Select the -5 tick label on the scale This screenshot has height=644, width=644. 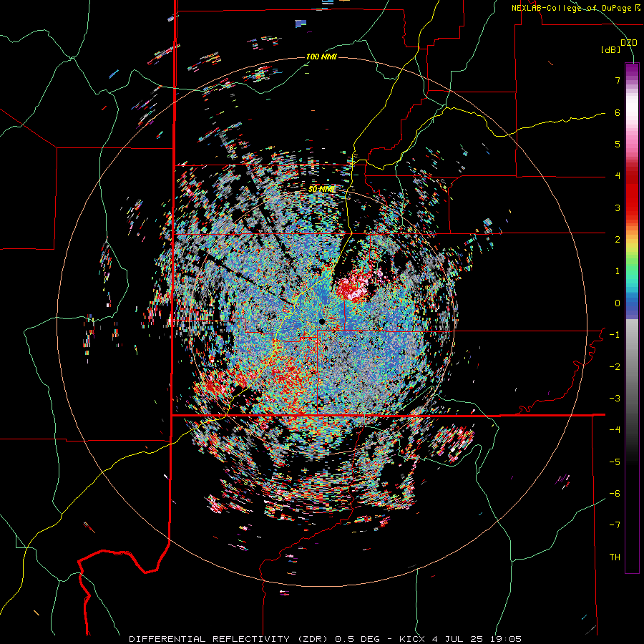click(x=615, y=462)
